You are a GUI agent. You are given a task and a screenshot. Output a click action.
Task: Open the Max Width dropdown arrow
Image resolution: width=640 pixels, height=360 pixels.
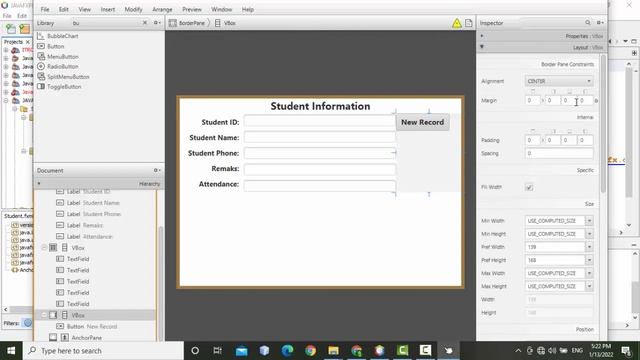(589, 273)
